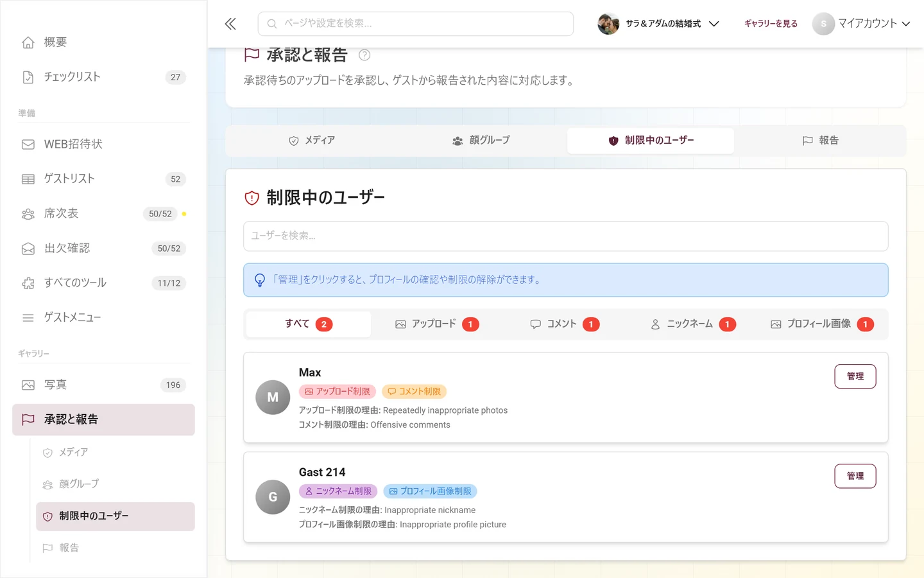Switch to the 顔グループ tab

[x=481, y=141]
